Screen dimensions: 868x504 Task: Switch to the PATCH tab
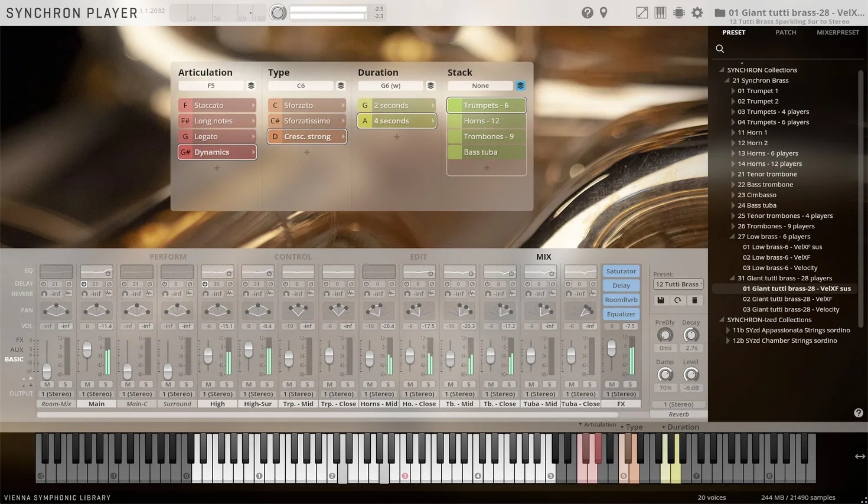785,32
